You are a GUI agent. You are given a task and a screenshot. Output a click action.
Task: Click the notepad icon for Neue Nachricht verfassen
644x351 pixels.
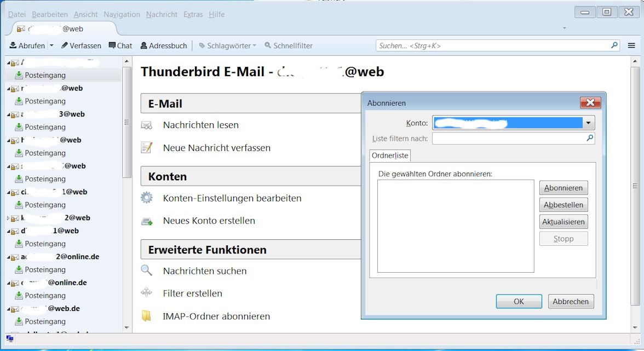point(147,147)
